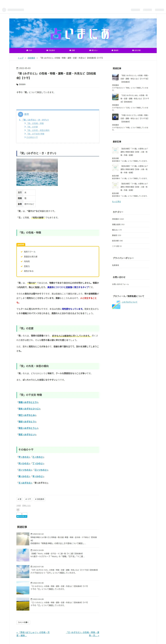Jump to 「癸」の干支別 特徴 in contents
Viewport: 166px width, 644px height.
[x=35, y=134]
